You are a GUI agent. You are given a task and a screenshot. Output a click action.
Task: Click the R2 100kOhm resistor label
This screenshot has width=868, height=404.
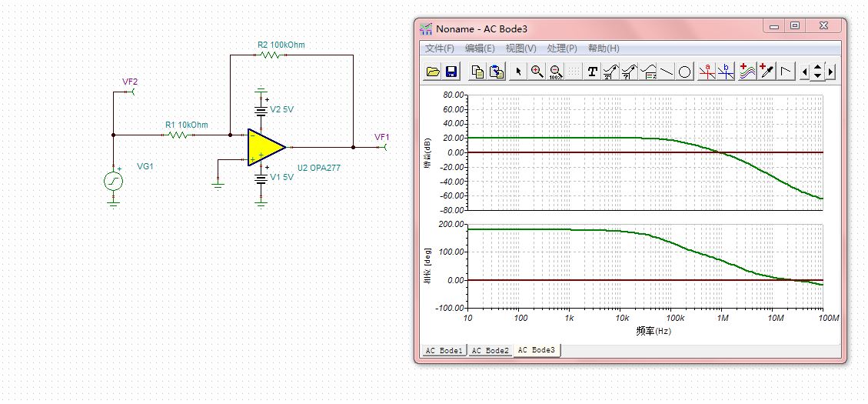(281, 45)
